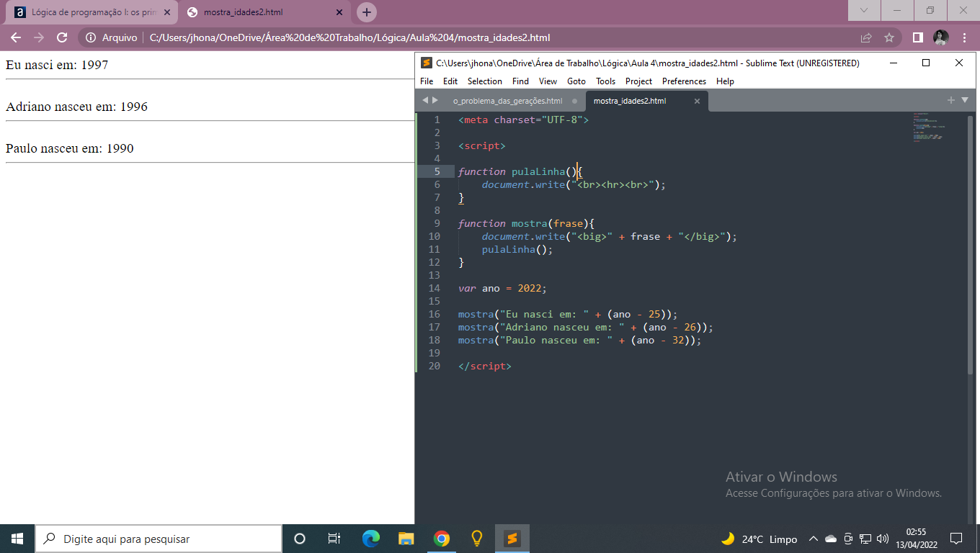Click 'Eu nasci em: 1997' text

(57, 65)
